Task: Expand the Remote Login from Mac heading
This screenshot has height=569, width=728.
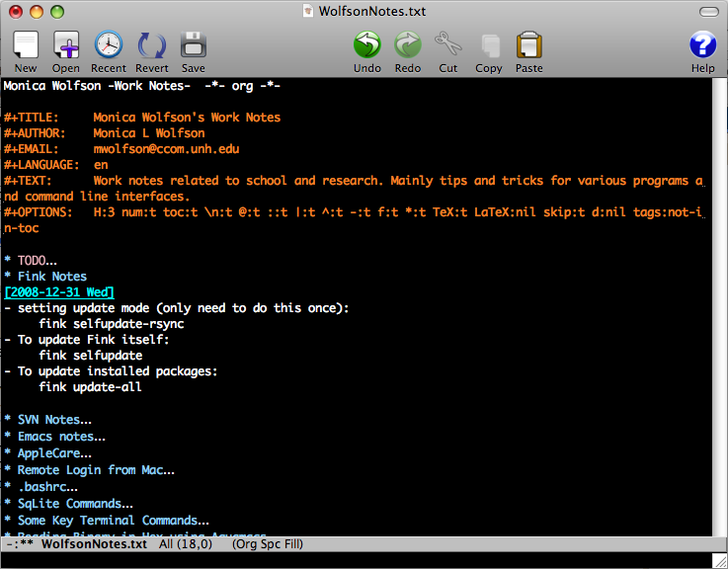Action: click(89, 470)
